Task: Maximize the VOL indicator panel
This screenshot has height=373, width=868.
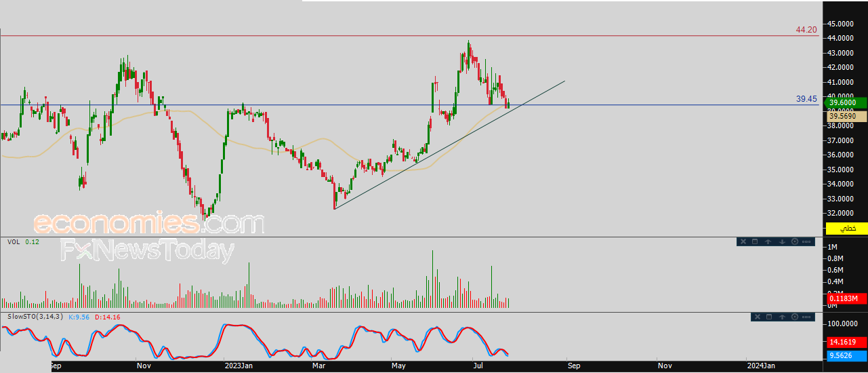Action: pos(755,241)
